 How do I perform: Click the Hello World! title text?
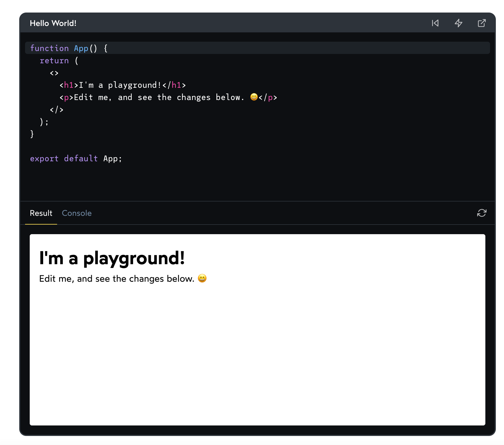coord(53,23)
